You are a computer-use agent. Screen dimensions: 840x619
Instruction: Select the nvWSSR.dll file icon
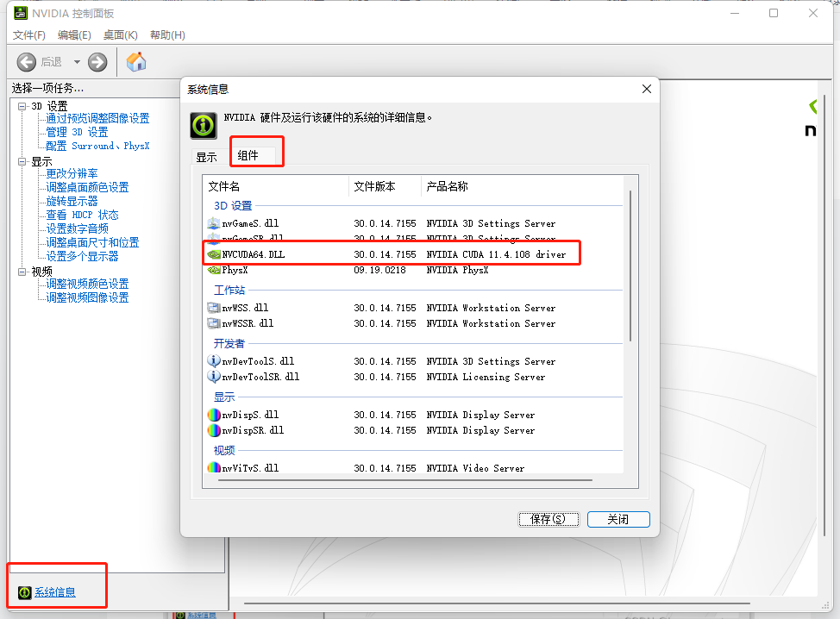213,323
